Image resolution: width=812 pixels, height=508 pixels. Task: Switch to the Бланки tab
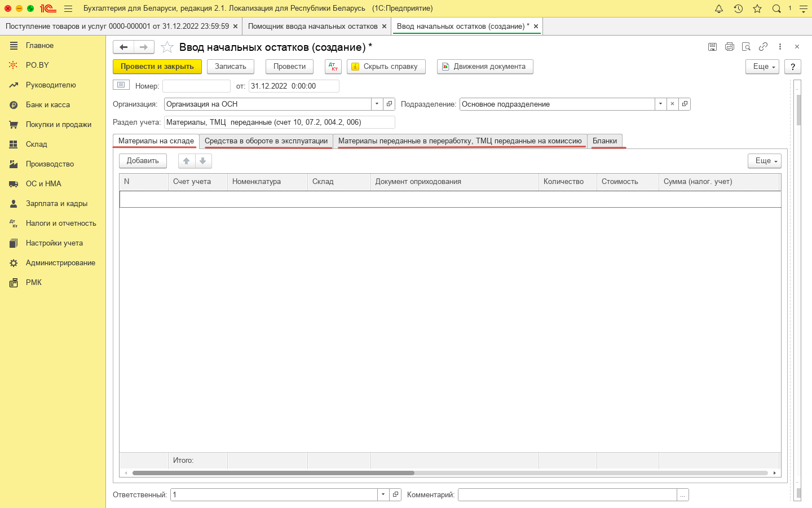point(604,141)
